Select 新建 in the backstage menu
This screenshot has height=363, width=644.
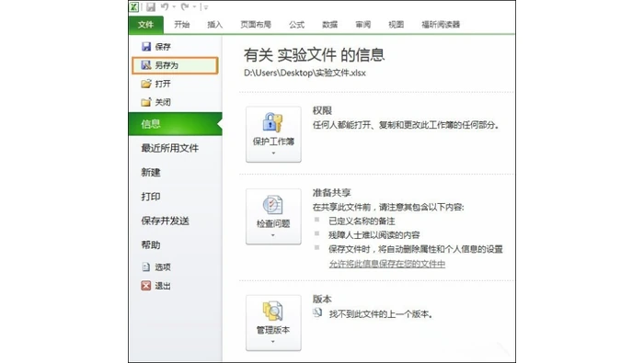click(151, 172)
